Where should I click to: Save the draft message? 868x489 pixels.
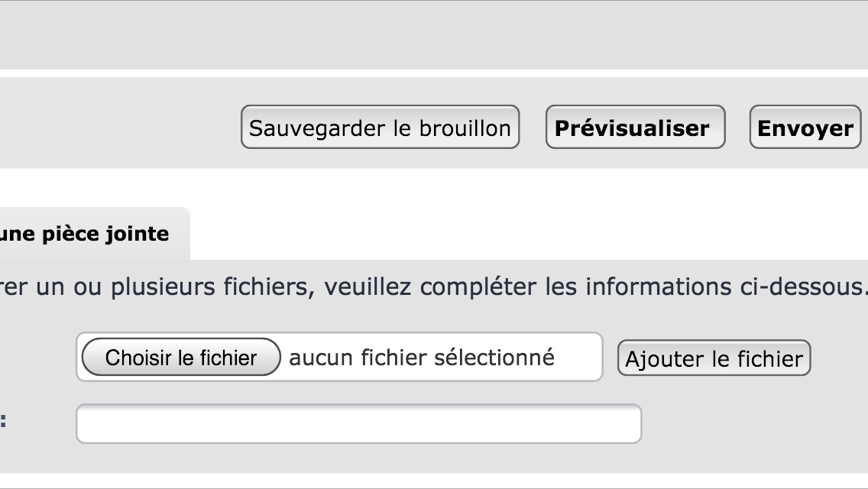tap(380, 128)
